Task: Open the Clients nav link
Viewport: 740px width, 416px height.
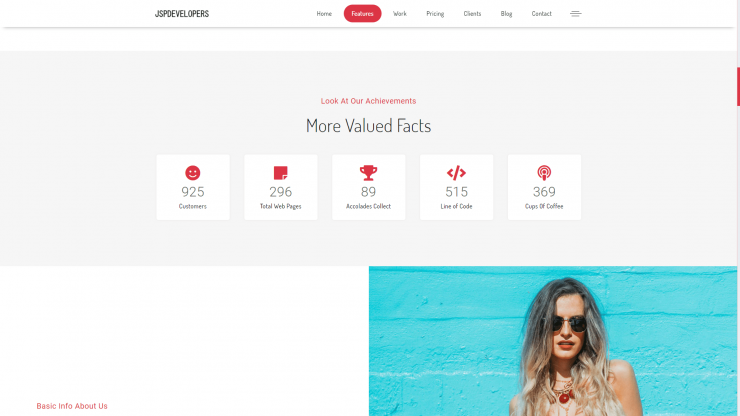Action: [x=472, y=14]
